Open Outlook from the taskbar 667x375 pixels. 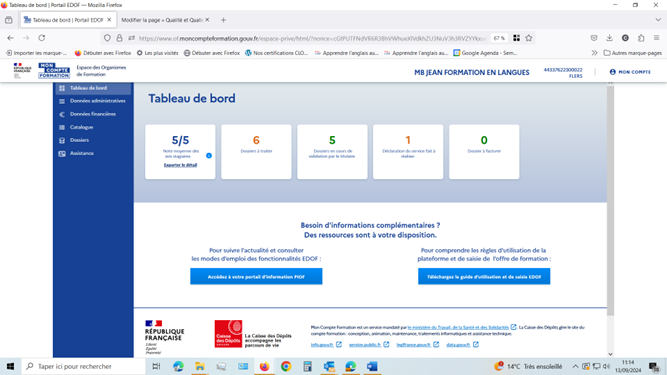click(x=329, y=366)
